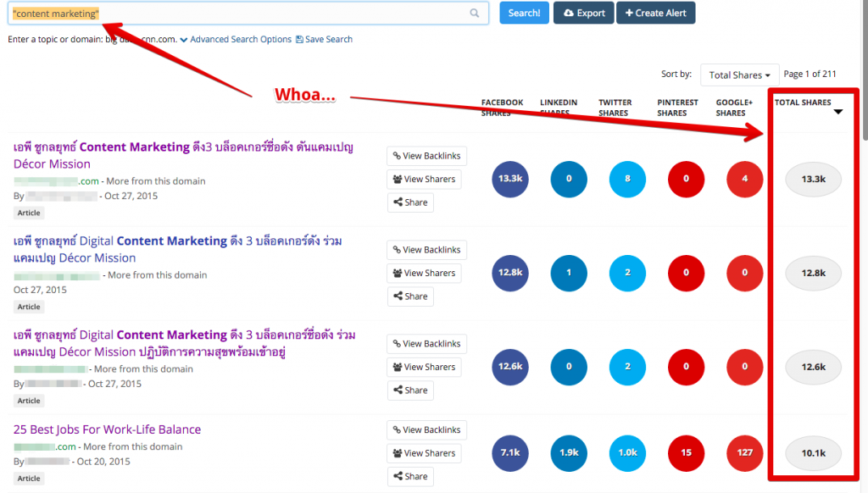Viewport: 868px width, 493px height.
Task: Click Share for the third article
Action: click(x=410, y=391)
